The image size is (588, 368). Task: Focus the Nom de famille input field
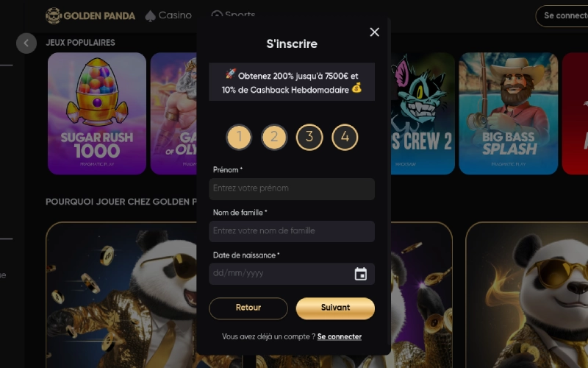click(292, 231)
